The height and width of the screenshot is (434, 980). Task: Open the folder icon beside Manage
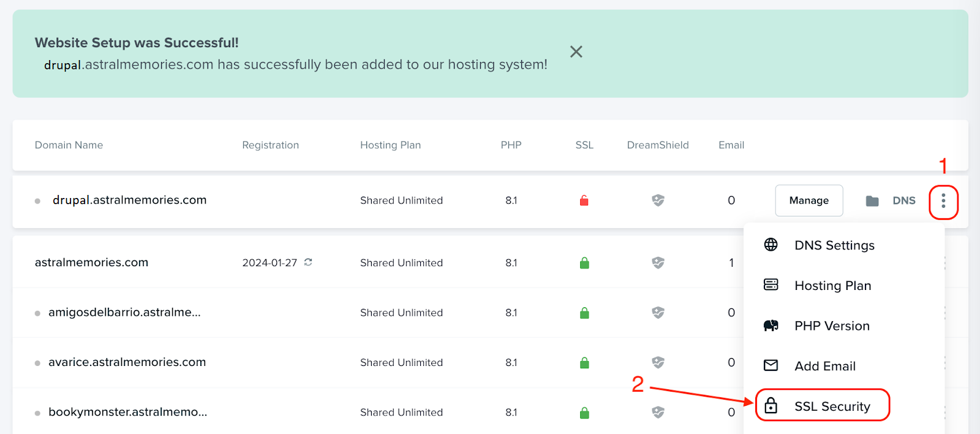872,201
